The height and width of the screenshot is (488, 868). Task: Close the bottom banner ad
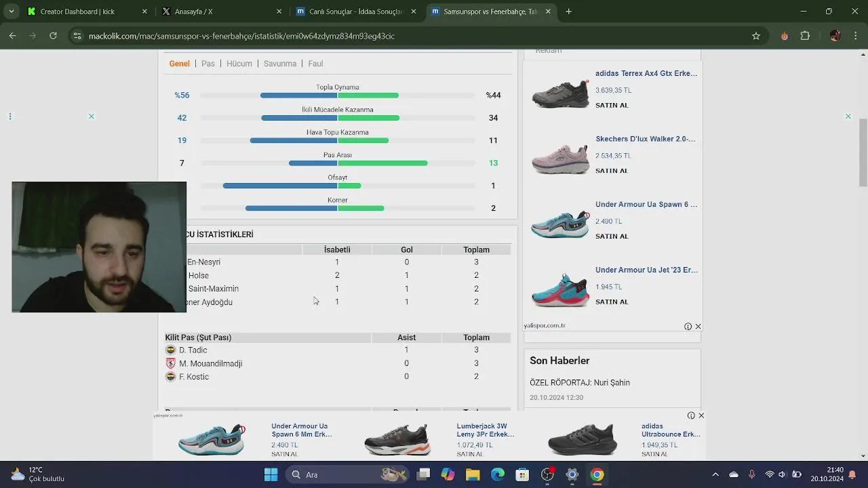701,415
